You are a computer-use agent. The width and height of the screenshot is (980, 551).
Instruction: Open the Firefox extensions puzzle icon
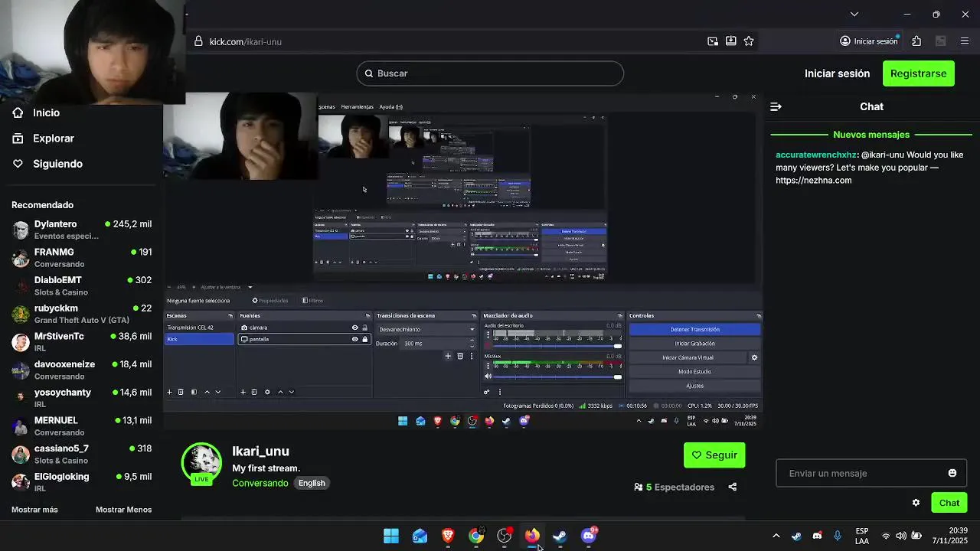pyautogui.click(x=916, y=41)
